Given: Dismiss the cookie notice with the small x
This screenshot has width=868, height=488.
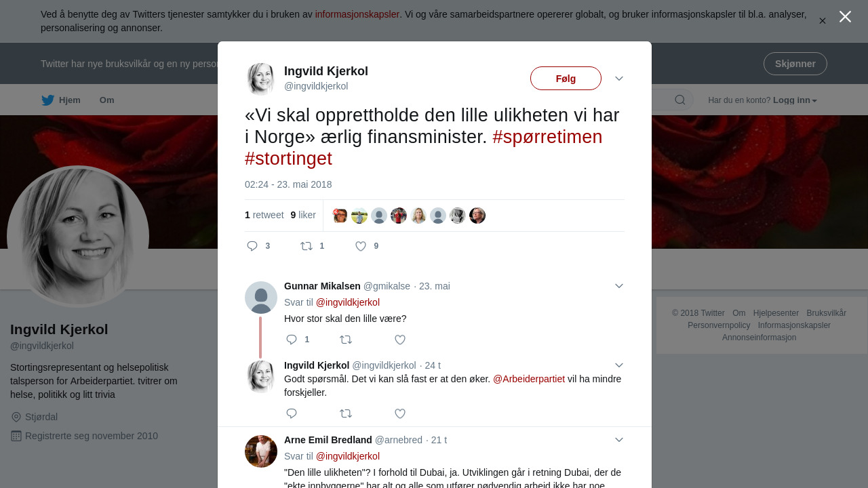Looking at the screenshot, I should pos(822,21).
